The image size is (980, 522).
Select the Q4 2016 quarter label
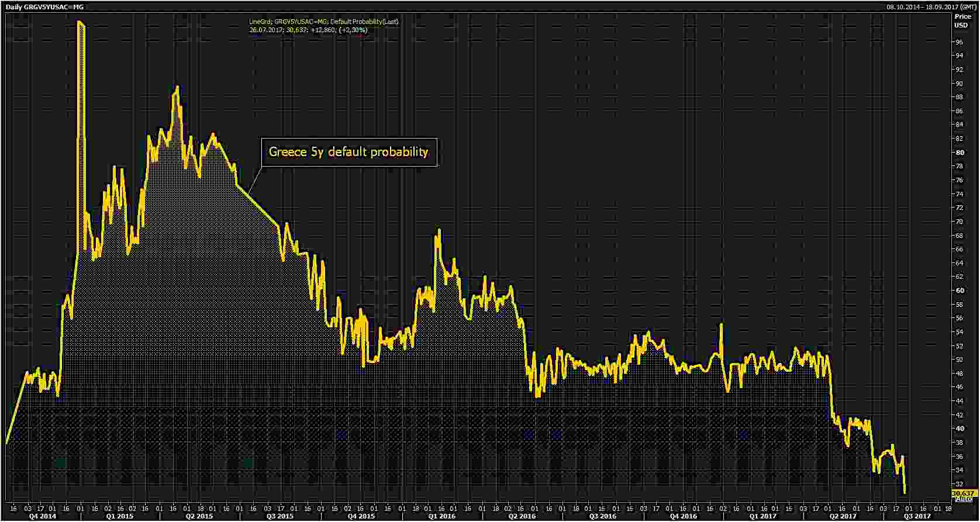pos(683,516)
